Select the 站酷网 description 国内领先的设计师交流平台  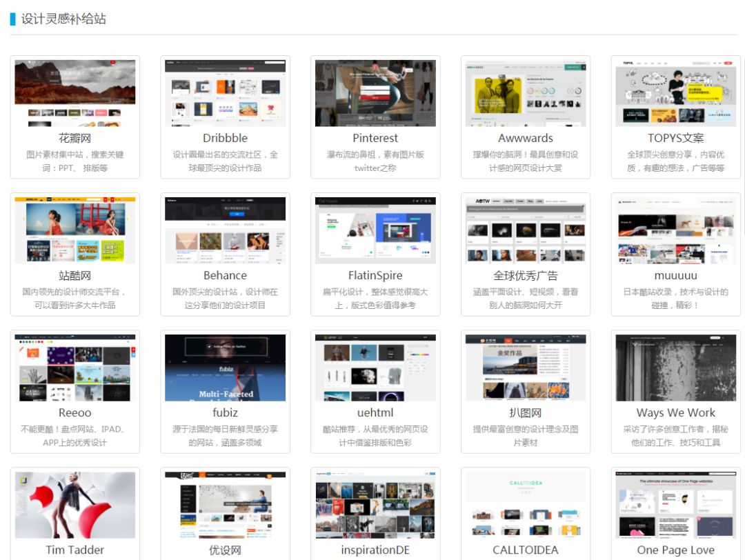pyautogui.click(x=75, y=299)
